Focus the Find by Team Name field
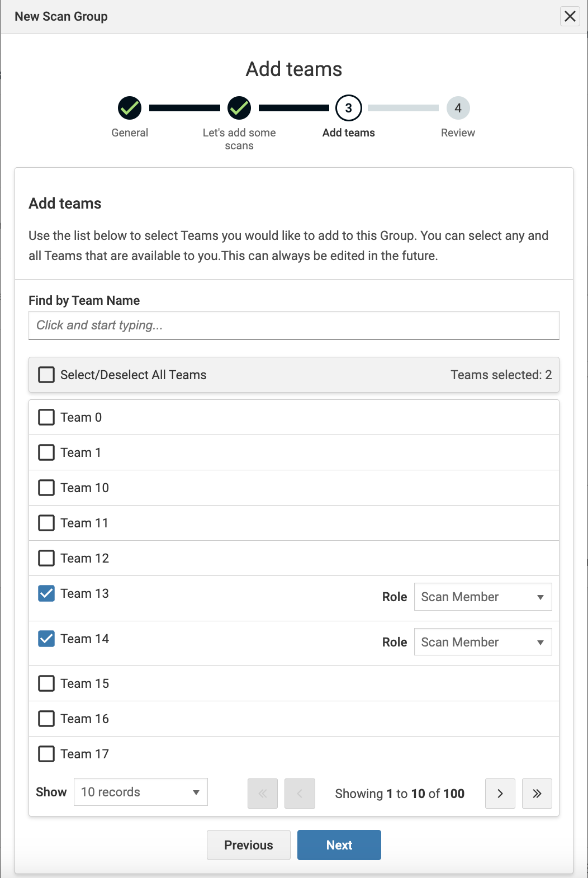 click(293, 325)
